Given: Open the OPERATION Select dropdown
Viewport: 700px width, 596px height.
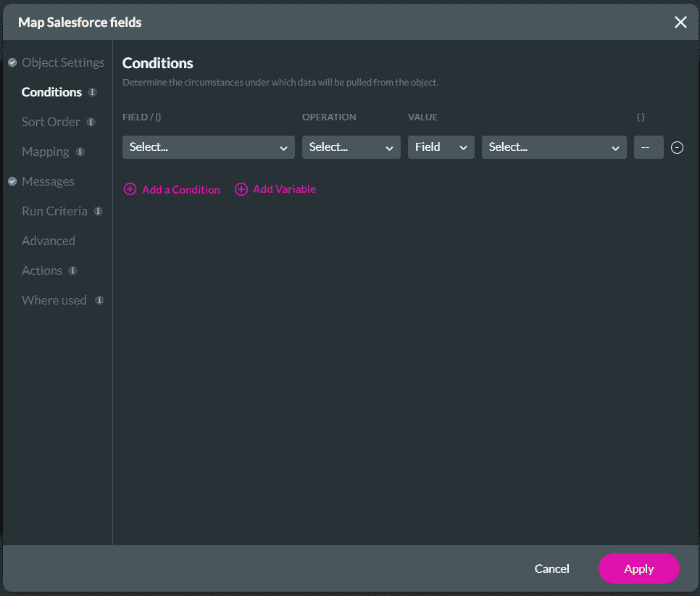Looking at the screenshot, I should pyautogui.click(x=351, y=147).
